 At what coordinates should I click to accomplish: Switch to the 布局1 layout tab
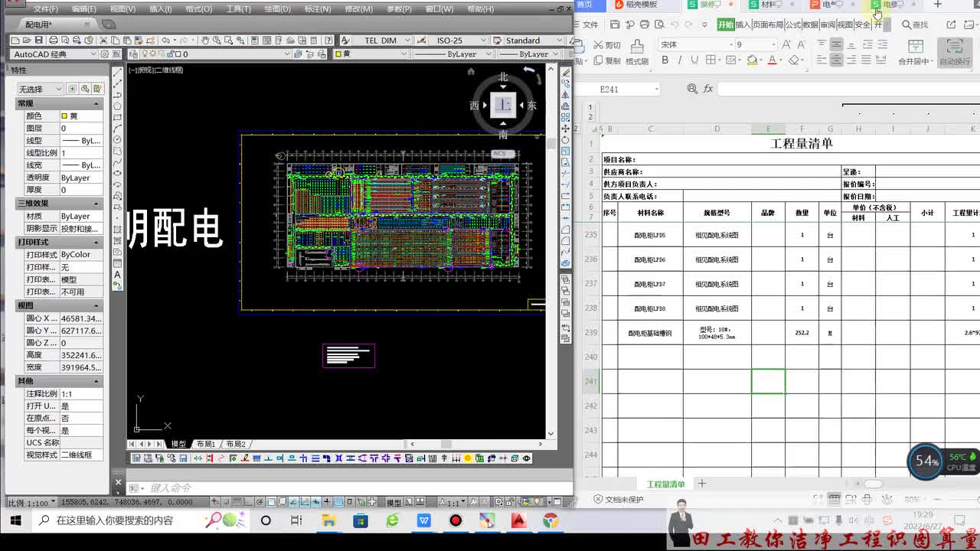coord(205,444)
